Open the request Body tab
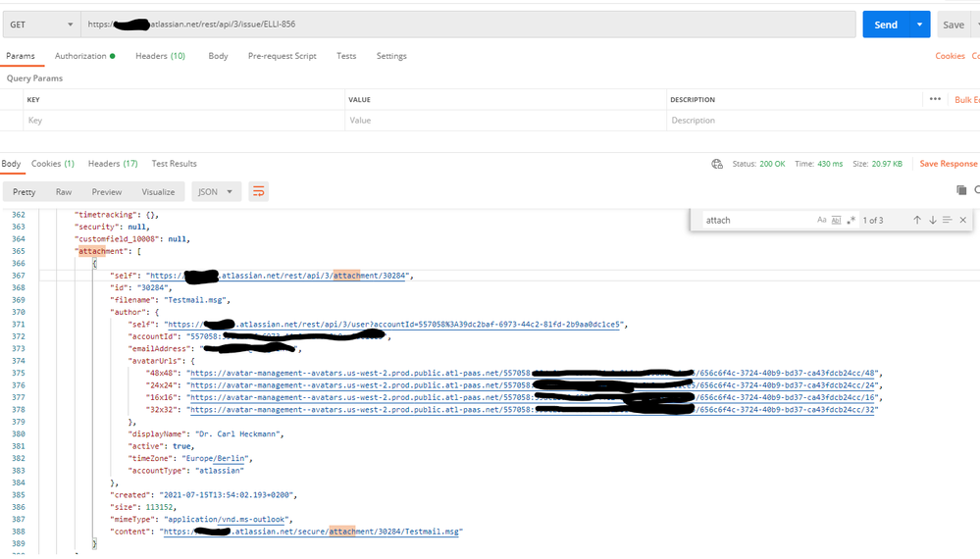Viewport: 980px width, 559px height. coord(218,56)
